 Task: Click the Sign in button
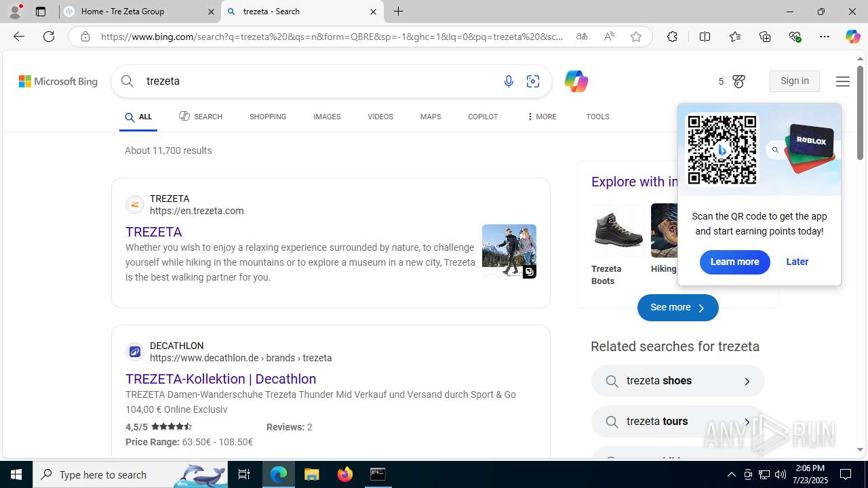[x=795, y=81]
